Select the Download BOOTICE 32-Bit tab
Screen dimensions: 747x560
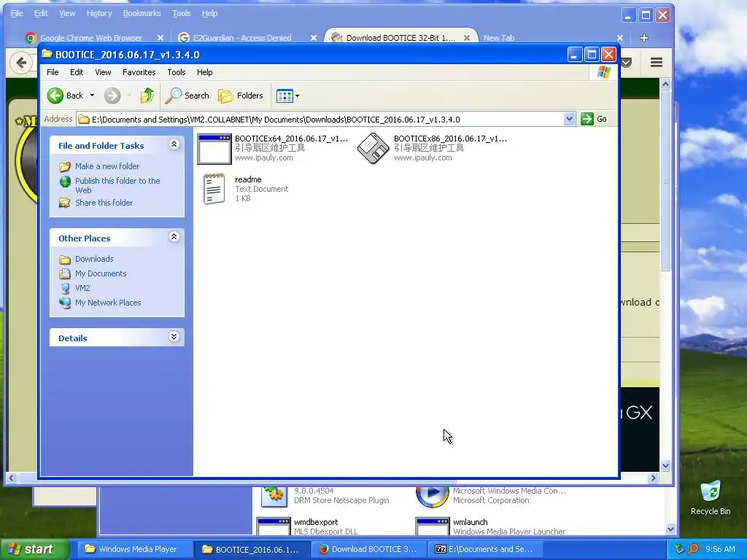[x=400, y=38]
